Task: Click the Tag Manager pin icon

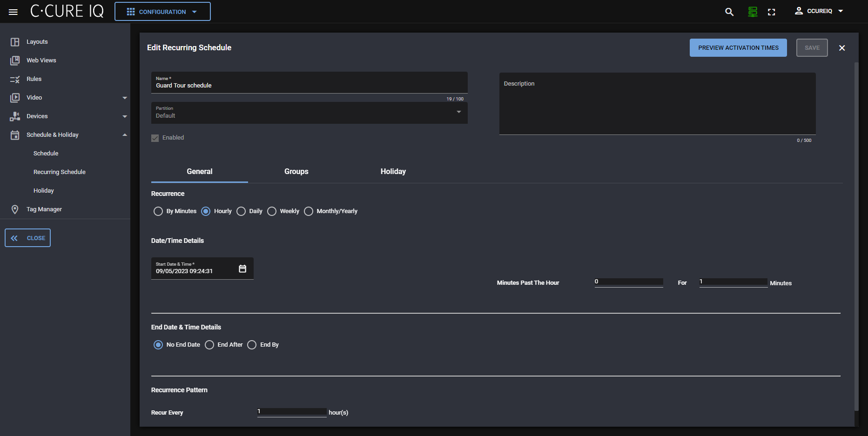Action: point(15,209)
